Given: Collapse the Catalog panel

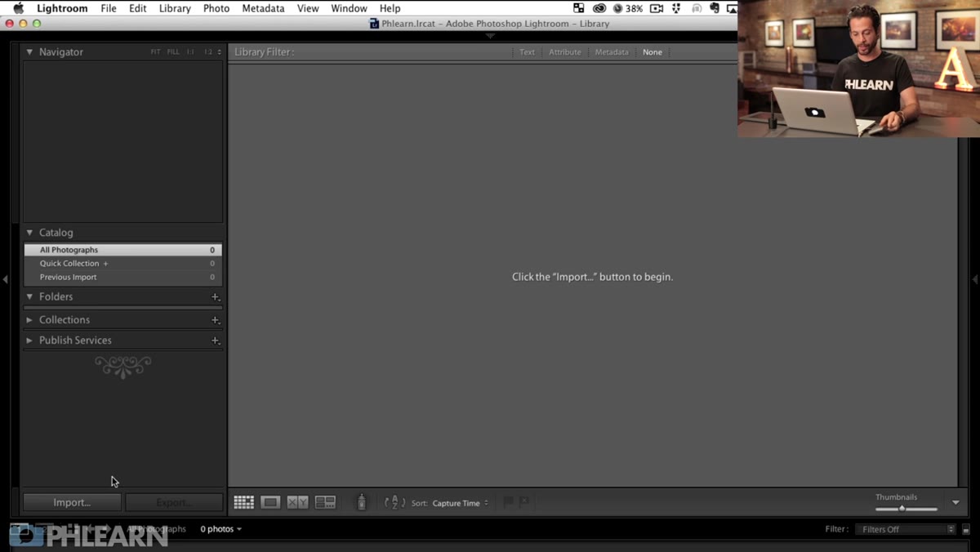Looking at the screenshot, I should click(x=29, y=233).
